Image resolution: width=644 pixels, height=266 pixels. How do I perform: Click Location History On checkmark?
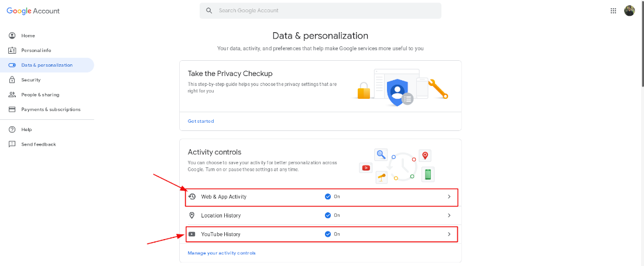(328, 216)
